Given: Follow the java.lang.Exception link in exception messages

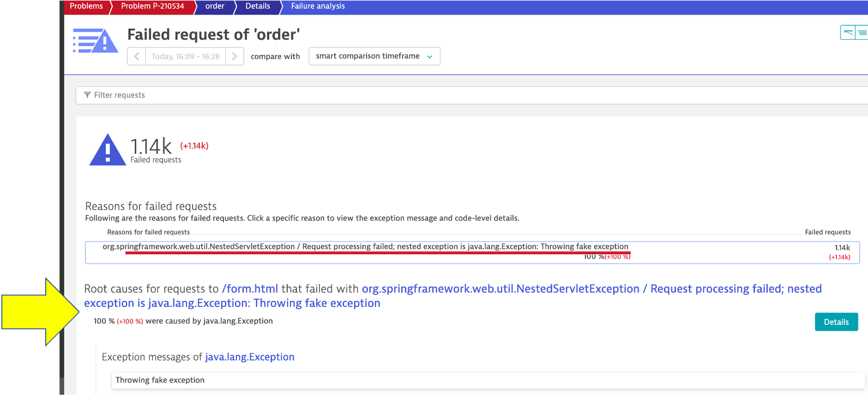Looking at the screenshot, I should [250, 357].
